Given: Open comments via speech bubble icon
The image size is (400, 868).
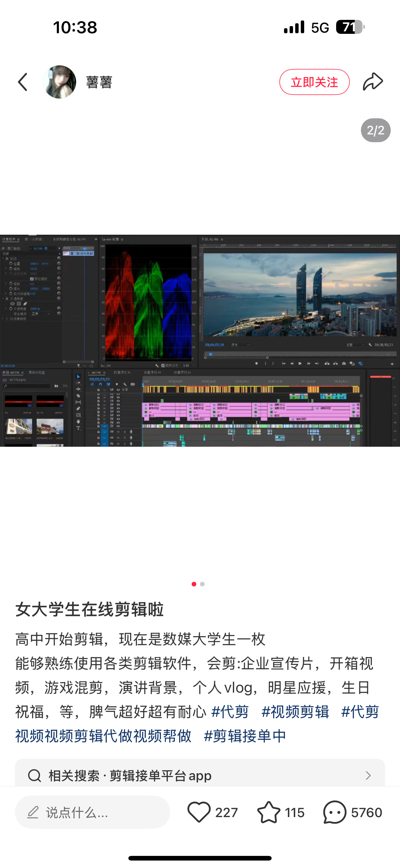Looking at the screenshot, I should point(334,812).
